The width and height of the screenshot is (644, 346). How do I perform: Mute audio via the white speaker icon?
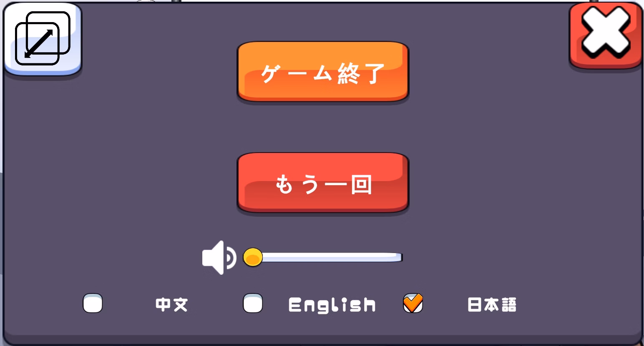219,258
